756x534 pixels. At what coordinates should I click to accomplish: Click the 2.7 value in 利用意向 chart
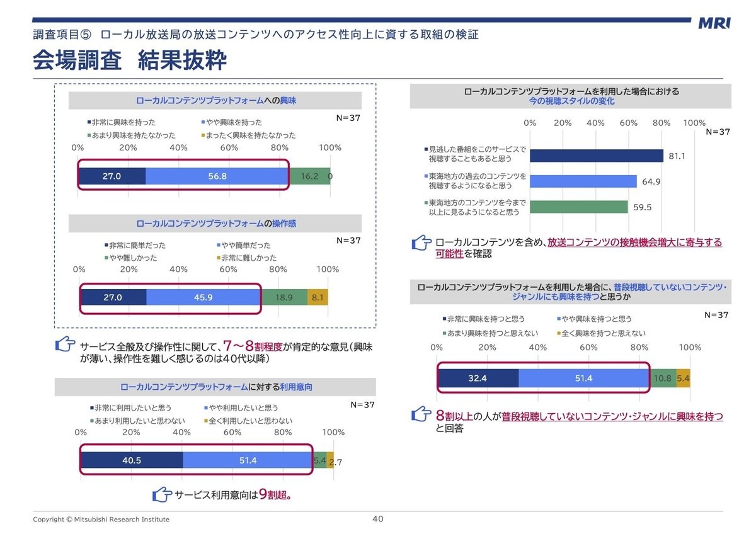(336, 462)
